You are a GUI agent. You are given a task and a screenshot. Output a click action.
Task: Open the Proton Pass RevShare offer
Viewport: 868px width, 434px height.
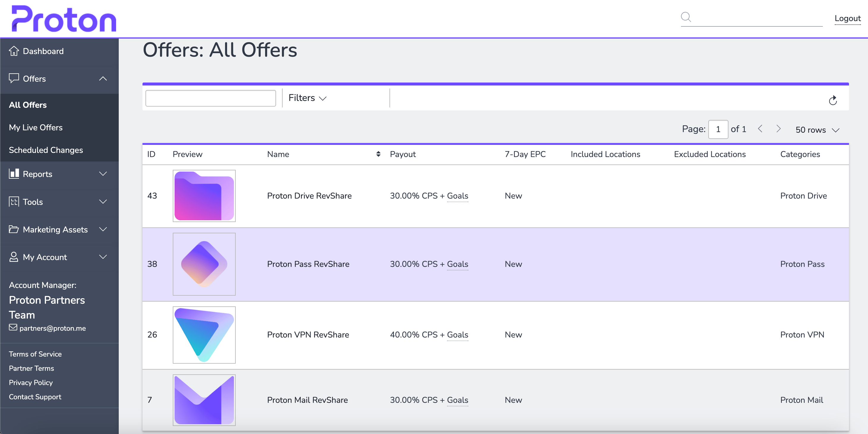308,264
